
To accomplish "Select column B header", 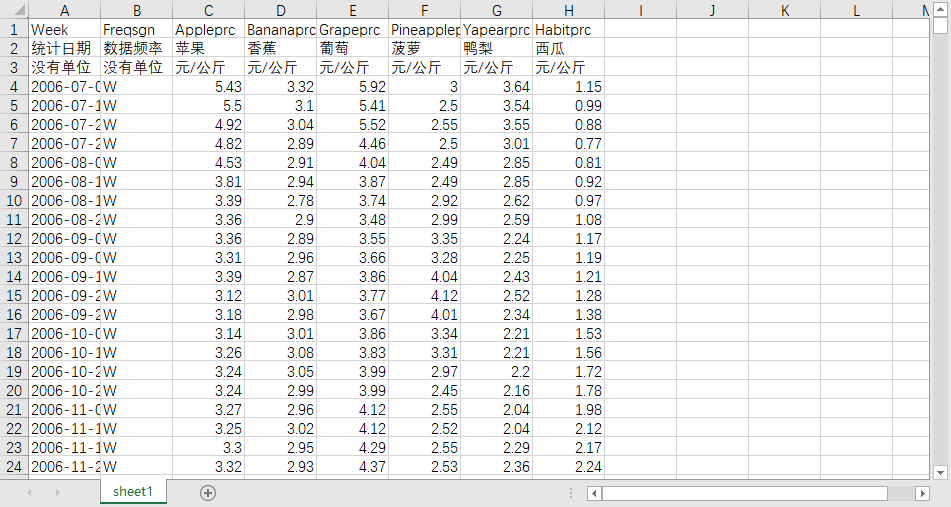I will (136, 10).
